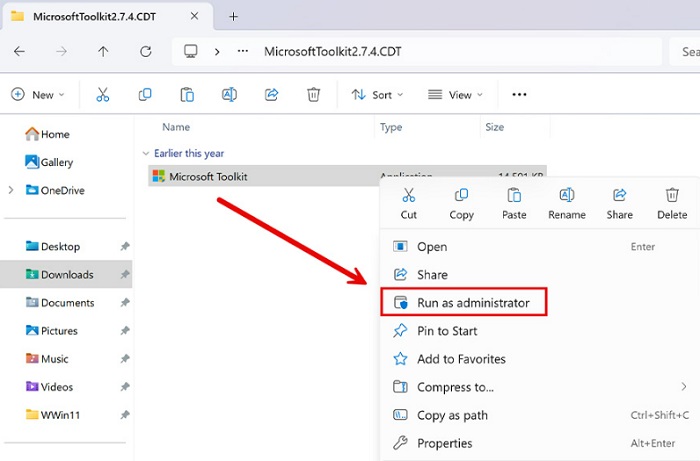The height and width of the screenshot is (461, 700).
Task: Open Gallery in the navigation pane
Action: (49, 162)
